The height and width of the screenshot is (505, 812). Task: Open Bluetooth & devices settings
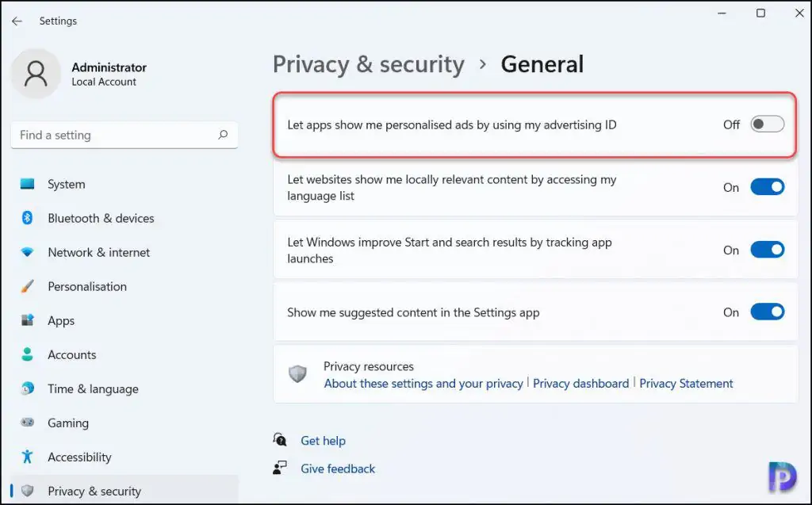(124, 218)
